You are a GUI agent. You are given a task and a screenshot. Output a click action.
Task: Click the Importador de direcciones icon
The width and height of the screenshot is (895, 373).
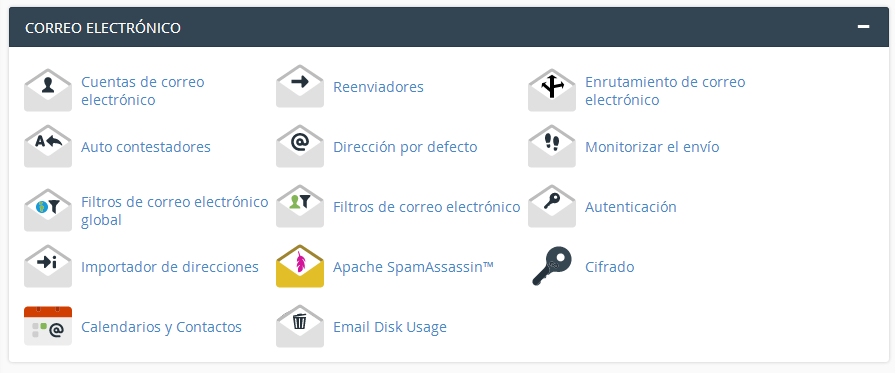pyautogui.click(x=48, y=267)
